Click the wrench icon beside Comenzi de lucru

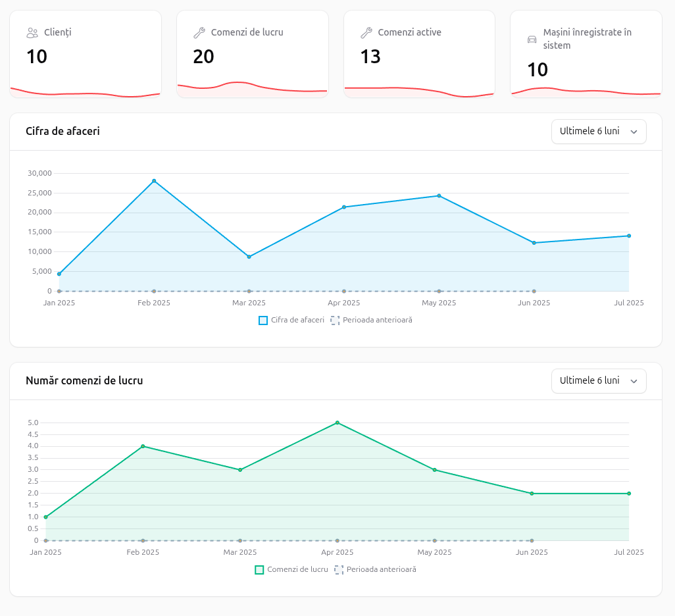pos(199,32)
